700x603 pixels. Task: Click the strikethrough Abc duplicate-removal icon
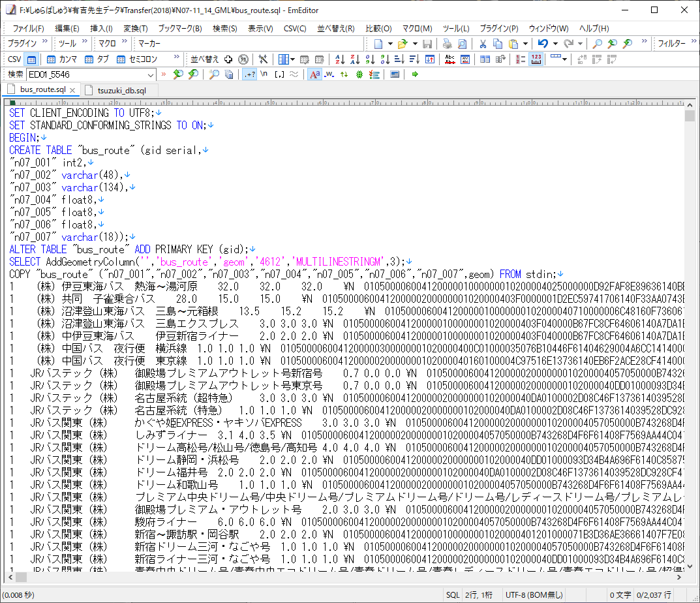pos(449,59)
